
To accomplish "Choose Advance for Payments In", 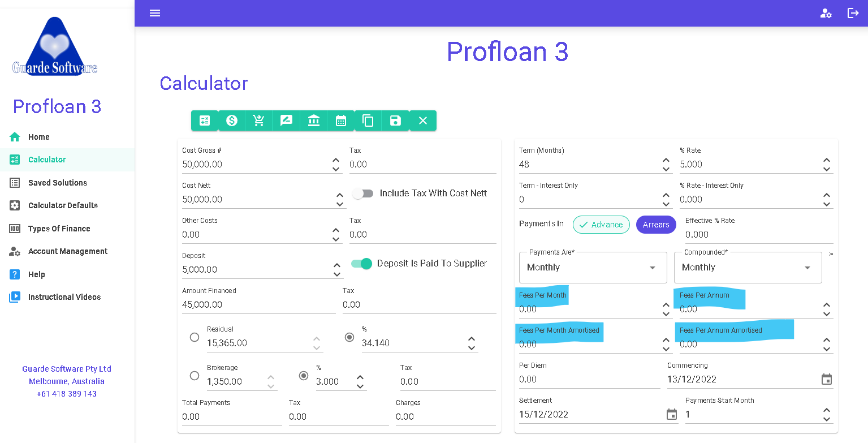I will (601, 225).
